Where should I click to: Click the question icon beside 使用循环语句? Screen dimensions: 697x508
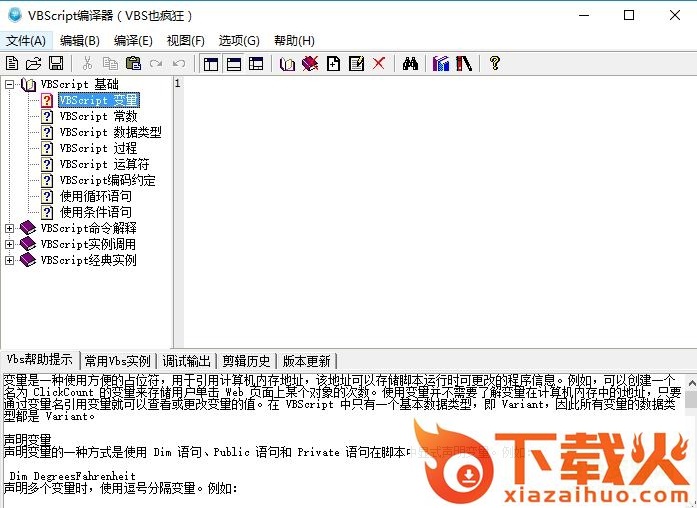tap(47, 196)
